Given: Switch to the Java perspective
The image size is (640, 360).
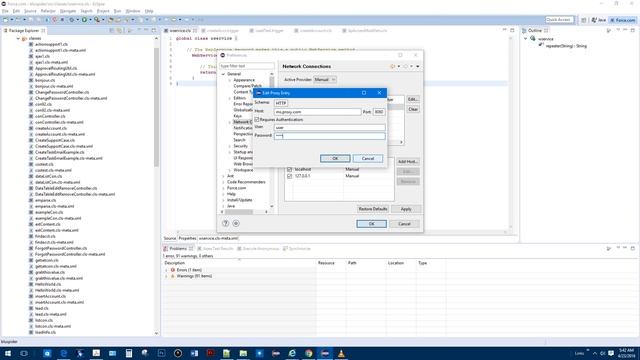Looking at the screenshot, I should click(x=599, y=20).
